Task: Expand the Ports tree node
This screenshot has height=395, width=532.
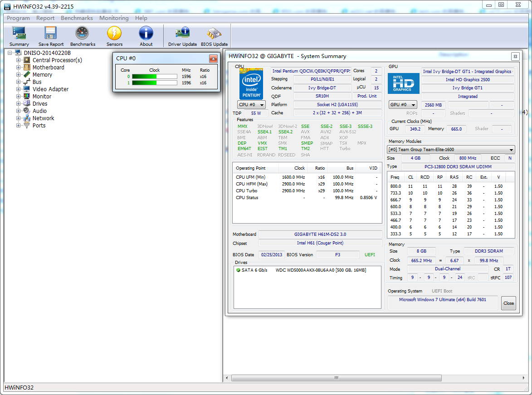Action: tap(18, 125)
